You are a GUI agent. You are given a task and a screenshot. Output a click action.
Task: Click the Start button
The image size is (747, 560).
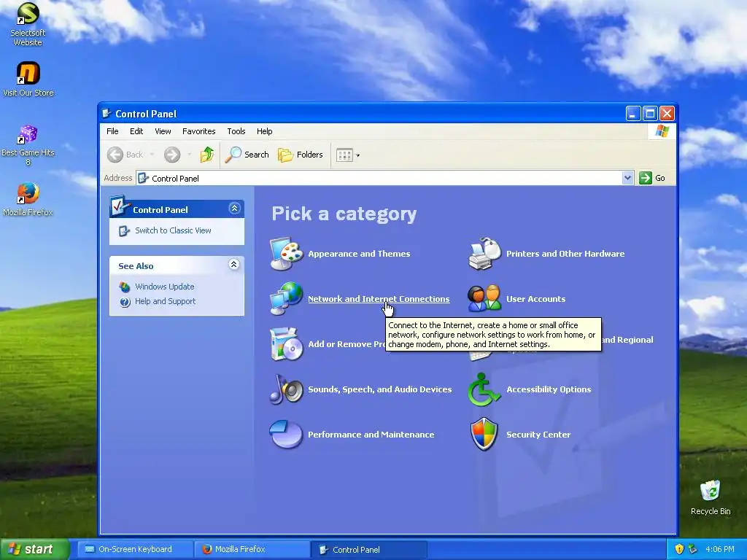[x=34, y=549]
